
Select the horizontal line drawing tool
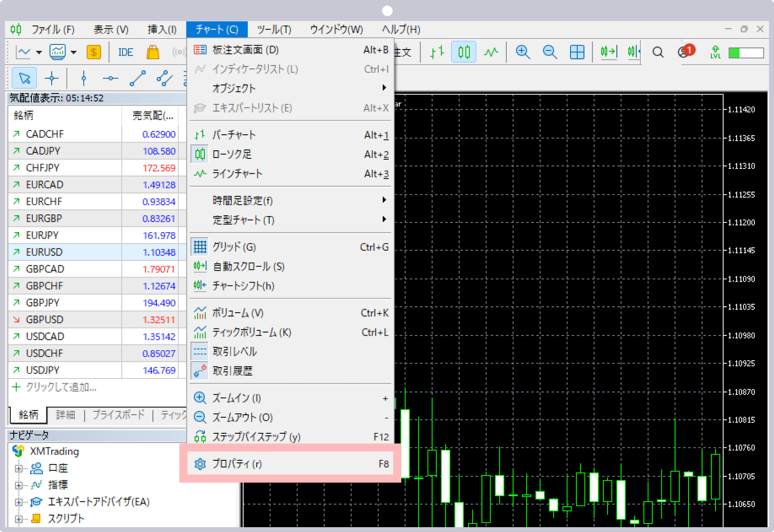[110, 78]
